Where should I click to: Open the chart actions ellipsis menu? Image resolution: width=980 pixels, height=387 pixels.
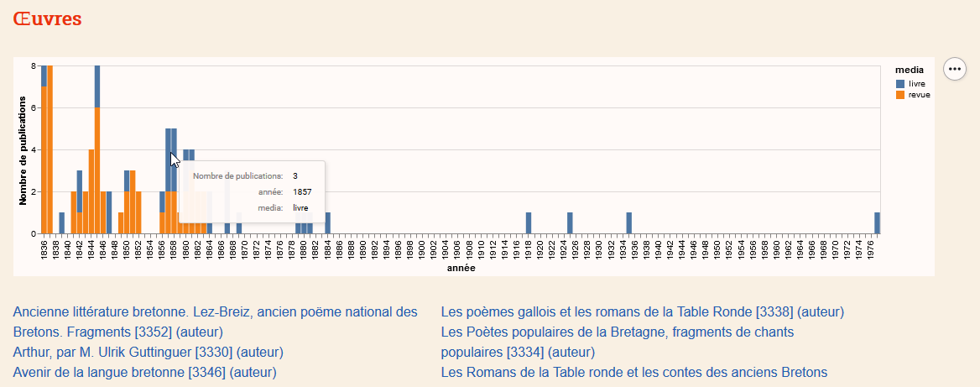click(954, 68)
